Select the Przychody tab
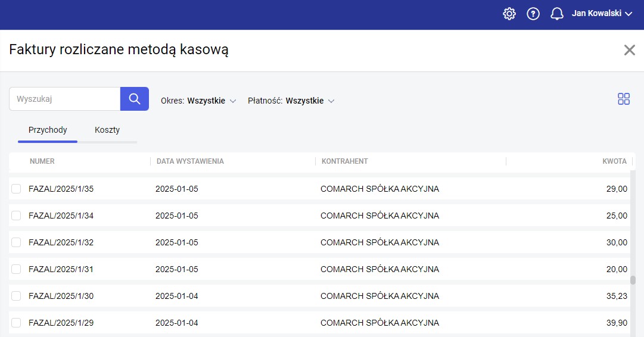The width and height of the screenshot is (644, 337). click(48, 130)
